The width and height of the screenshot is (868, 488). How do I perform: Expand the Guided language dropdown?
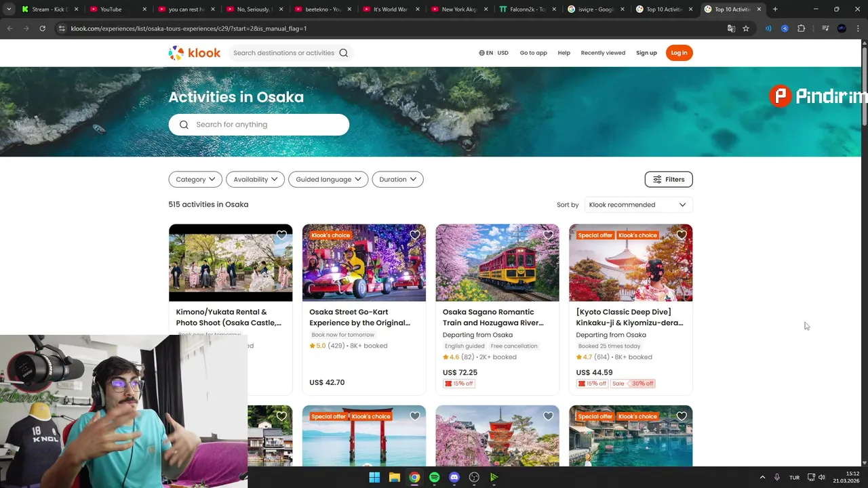tap(328, 180)
